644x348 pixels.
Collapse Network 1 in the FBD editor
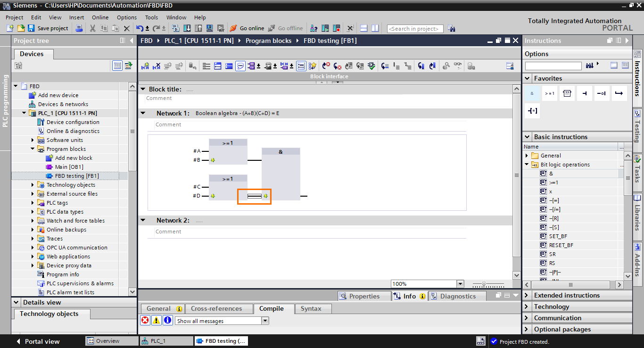[x=143, y=113]
